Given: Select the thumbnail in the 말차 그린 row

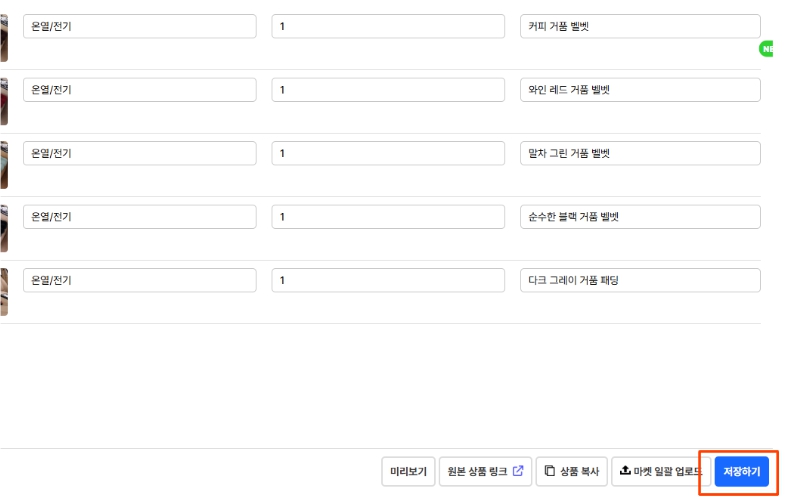Looking at the screenshot, I should click(x=4, y=165).
